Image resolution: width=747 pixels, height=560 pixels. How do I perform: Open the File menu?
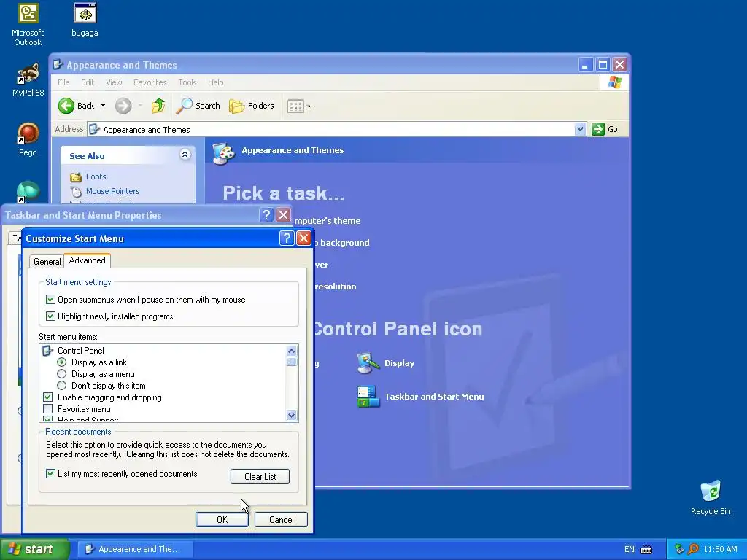click(63, 82)
